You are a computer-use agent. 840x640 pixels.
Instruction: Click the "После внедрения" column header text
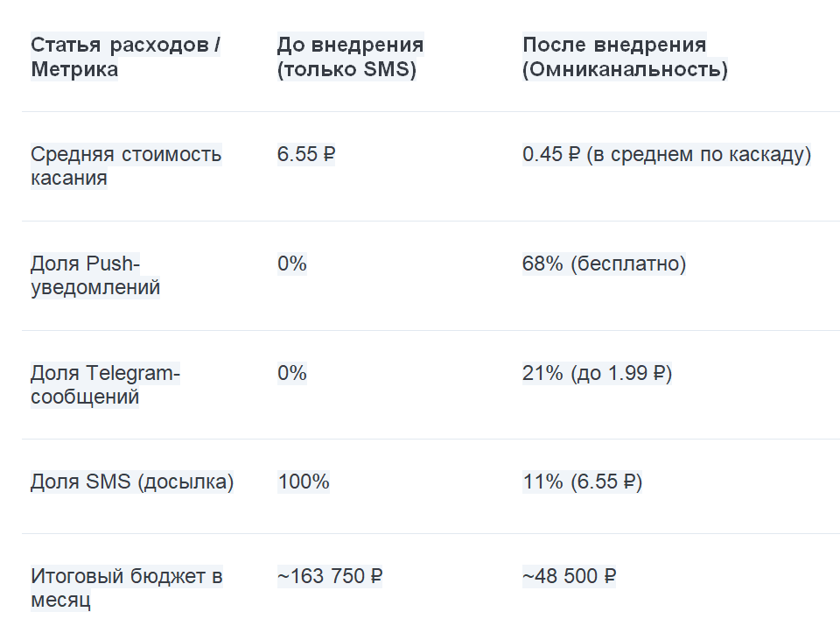tap(614, 45)
